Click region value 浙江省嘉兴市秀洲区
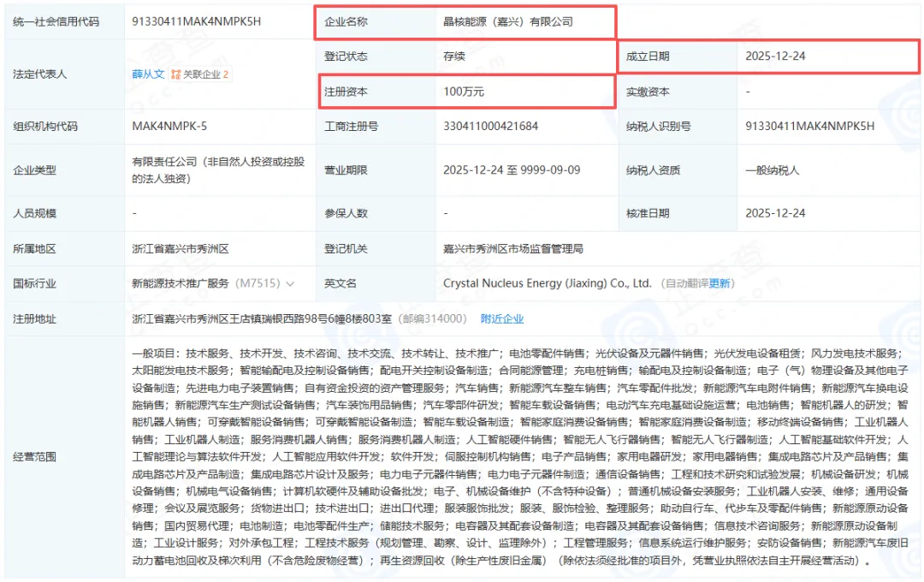The width and height of the screenshot is (924, 582). point(181,249)
